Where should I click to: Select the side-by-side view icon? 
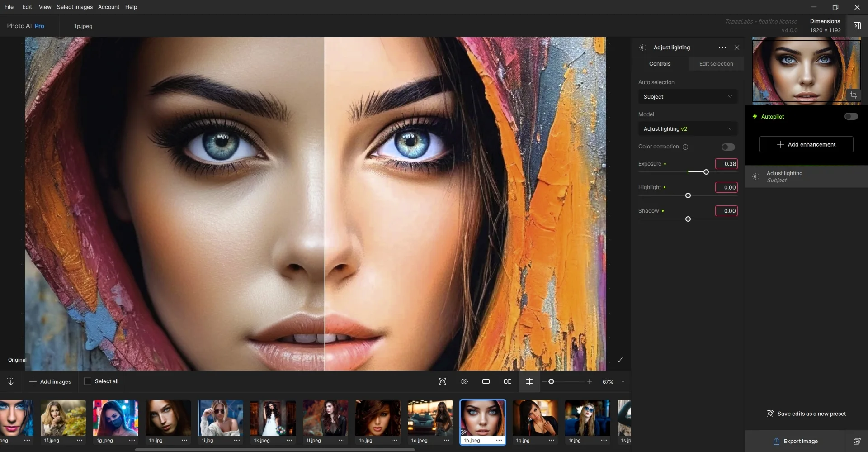tap(507, 381)
